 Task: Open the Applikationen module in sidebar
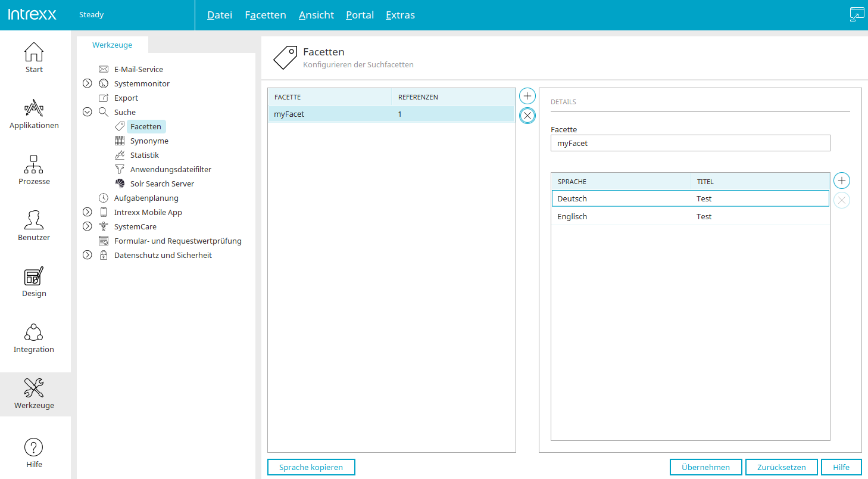34,114
